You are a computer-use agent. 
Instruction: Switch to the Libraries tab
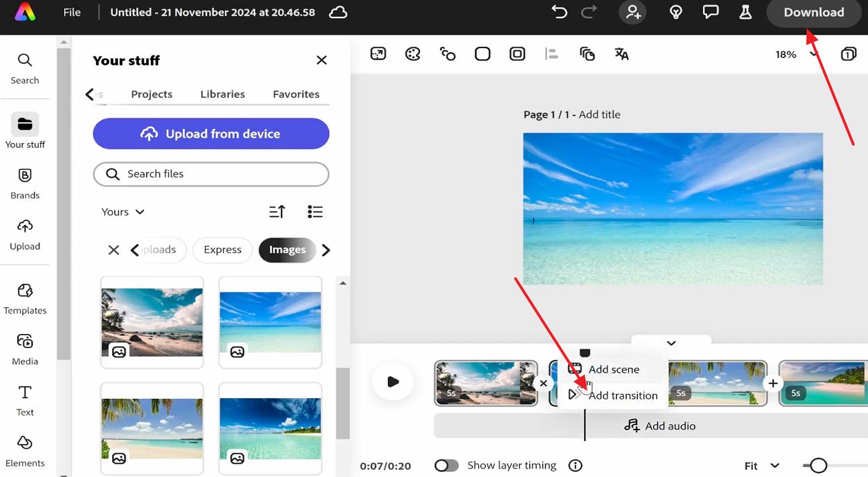pos(222,94)
